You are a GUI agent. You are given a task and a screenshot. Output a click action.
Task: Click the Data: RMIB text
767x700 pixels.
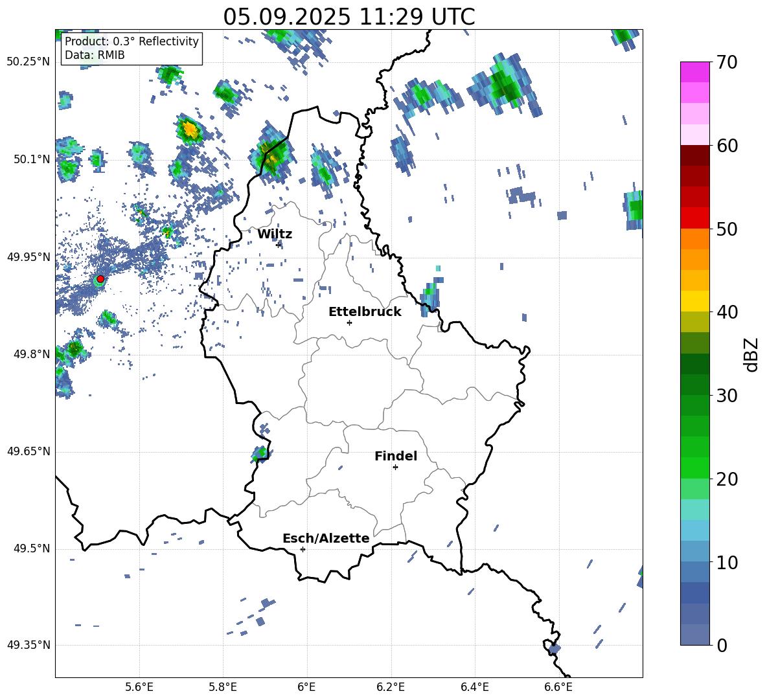click(x=95, y=55)
